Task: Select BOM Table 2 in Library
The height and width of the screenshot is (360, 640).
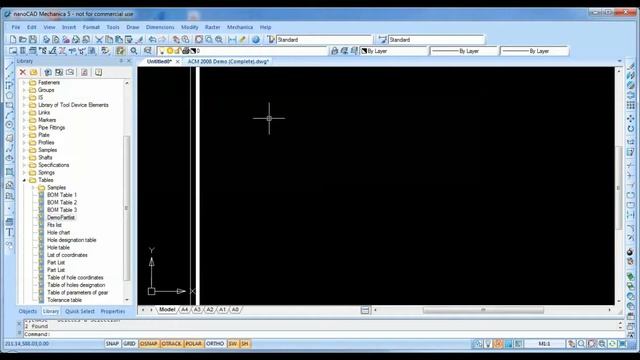Action: click(62, 202)
